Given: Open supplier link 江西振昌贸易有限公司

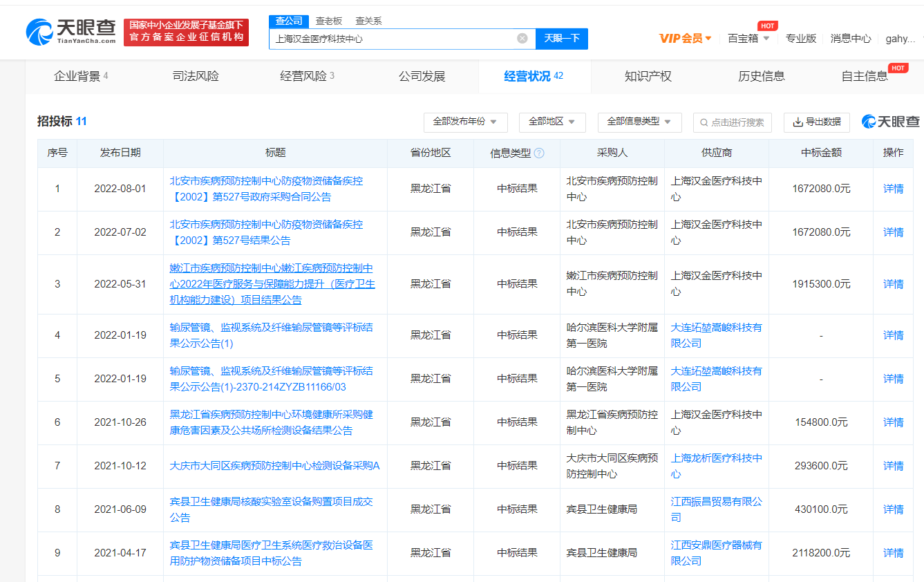Looking at the screenshot, I should tap(716, 509).
